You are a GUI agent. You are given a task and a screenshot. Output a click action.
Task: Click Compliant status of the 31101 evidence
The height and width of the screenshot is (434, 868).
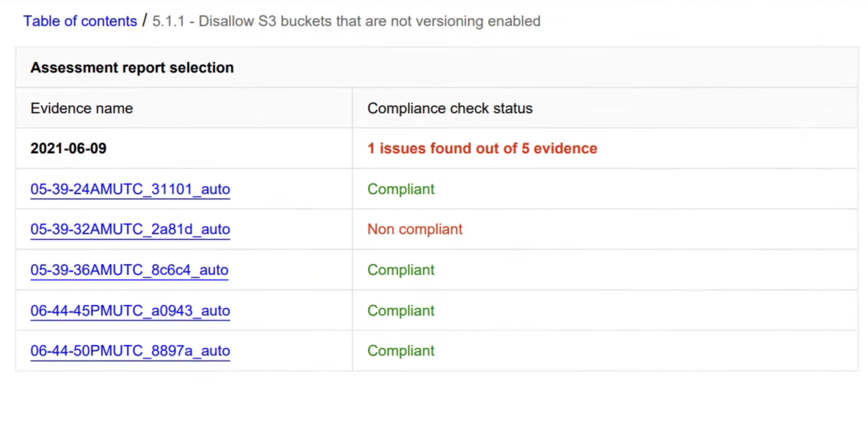tap(401, 189)
